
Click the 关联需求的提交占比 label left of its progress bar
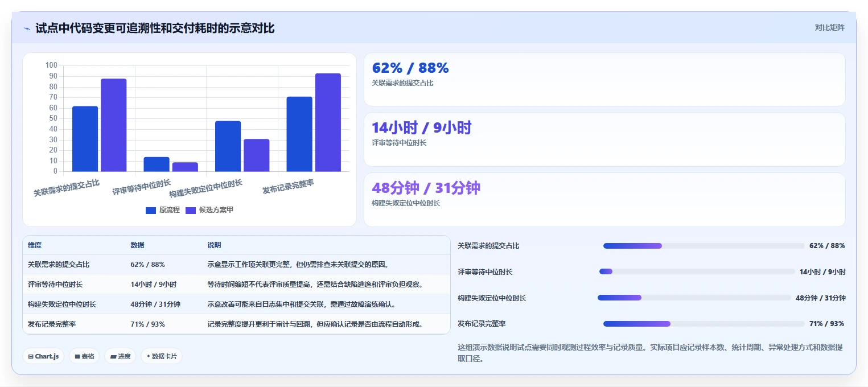(488, 246)
